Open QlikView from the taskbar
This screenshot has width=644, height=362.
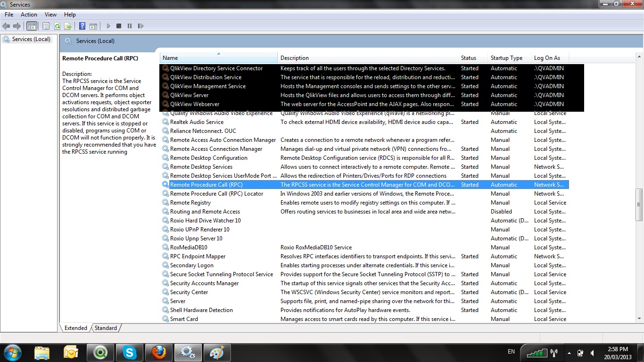point(100,353)
